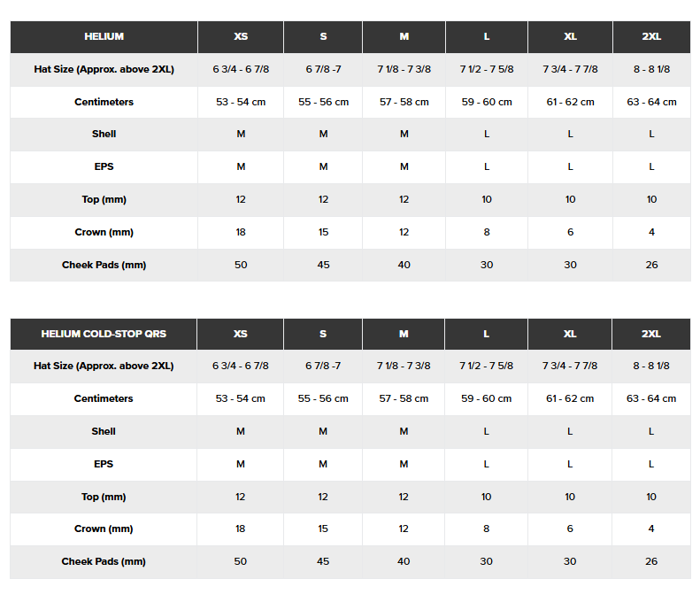This screenshot has height=602, width=700.
Task: Click the XL header in COLD-STOP QRS table
Action: pyautogui.click(x=570, y=334)
